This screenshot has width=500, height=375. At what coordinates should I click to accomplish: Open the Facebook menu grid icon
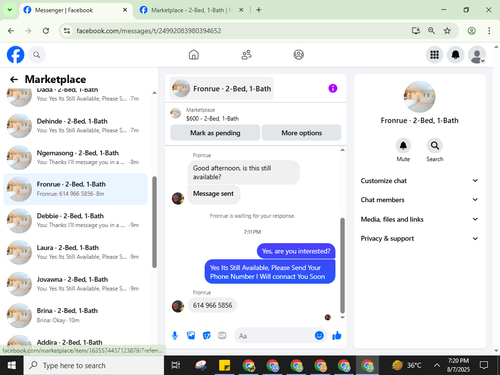coord(434,55)
